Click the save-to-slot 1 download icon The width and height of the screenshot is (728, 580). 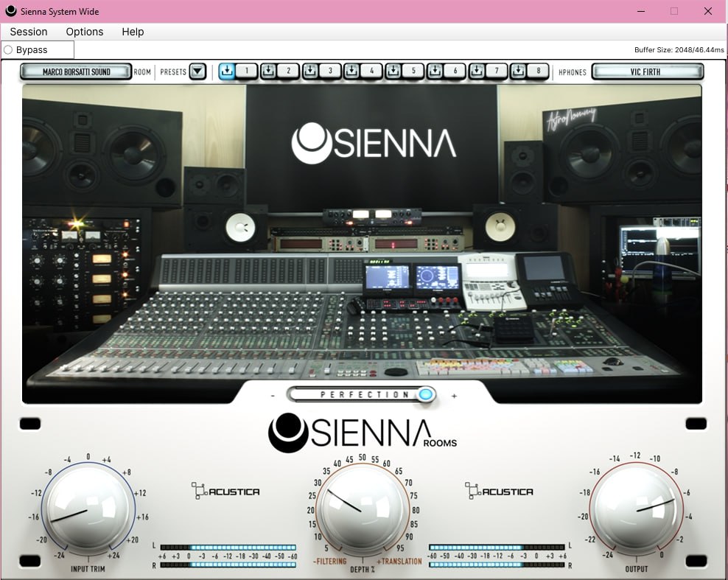227,71
